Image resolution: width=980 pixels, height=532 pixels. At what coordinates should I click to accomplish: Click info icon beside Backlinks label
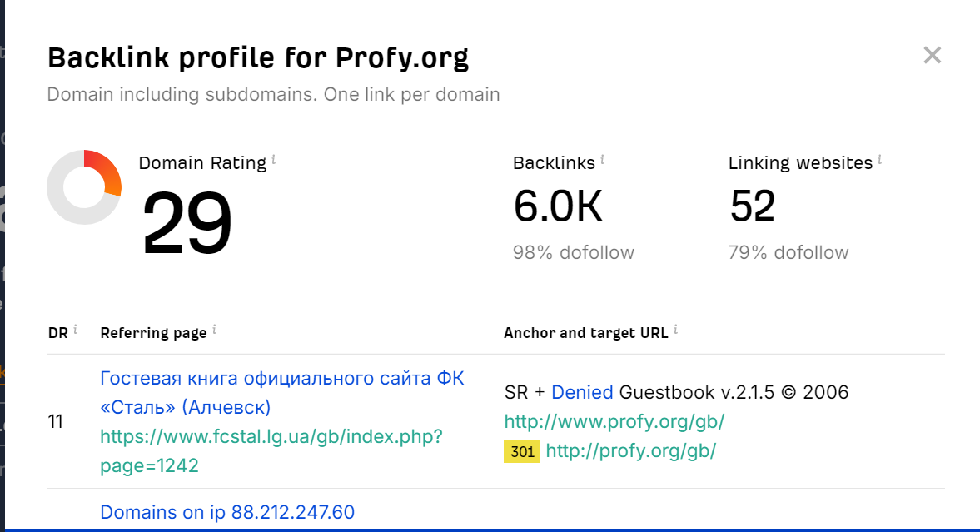pos(603,159)
